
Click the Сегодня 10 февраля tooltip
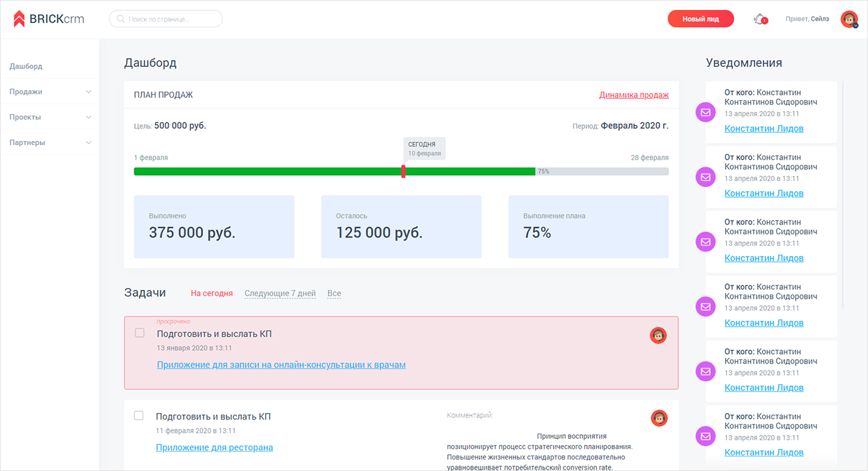click(x=424, y=148)
